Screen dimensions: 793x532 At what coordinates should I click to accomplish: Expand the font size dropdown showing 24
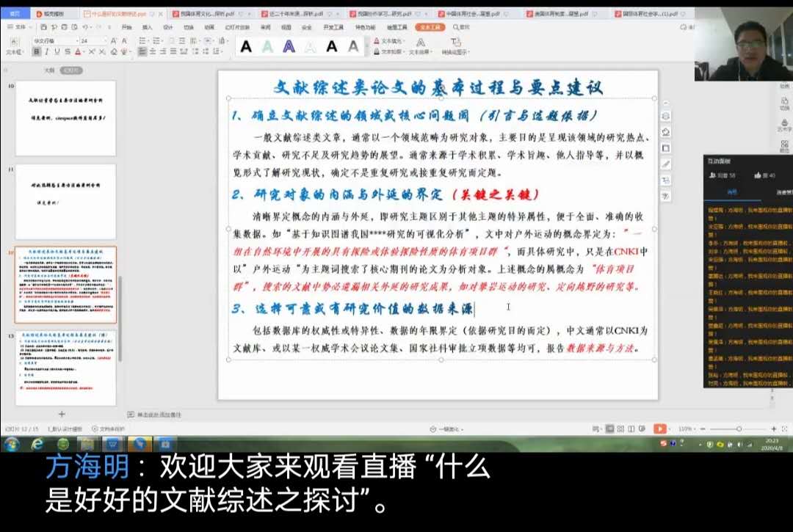pyautogui.click(x=104, y=40)
